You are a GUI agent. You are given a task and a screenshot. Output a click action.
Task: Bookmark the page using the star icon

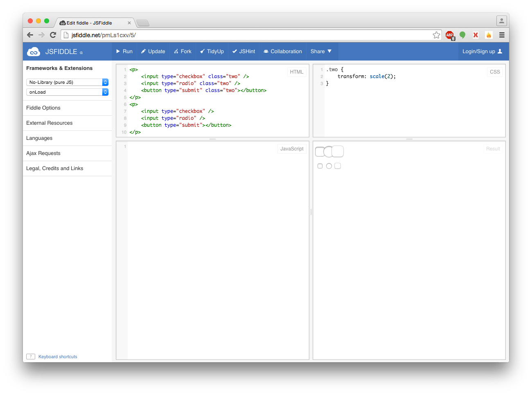436,35
